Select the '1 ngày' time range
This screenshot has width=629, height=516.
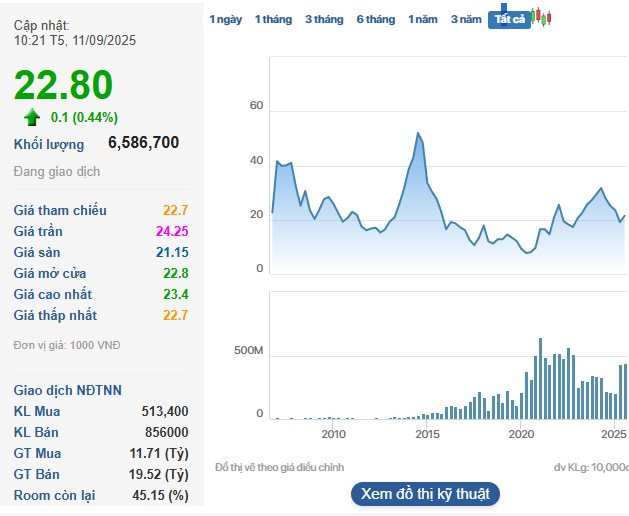225,20
